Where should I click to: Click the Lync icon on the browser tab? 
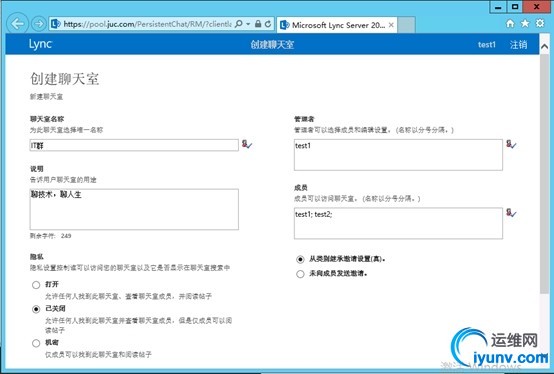(284, 25)
